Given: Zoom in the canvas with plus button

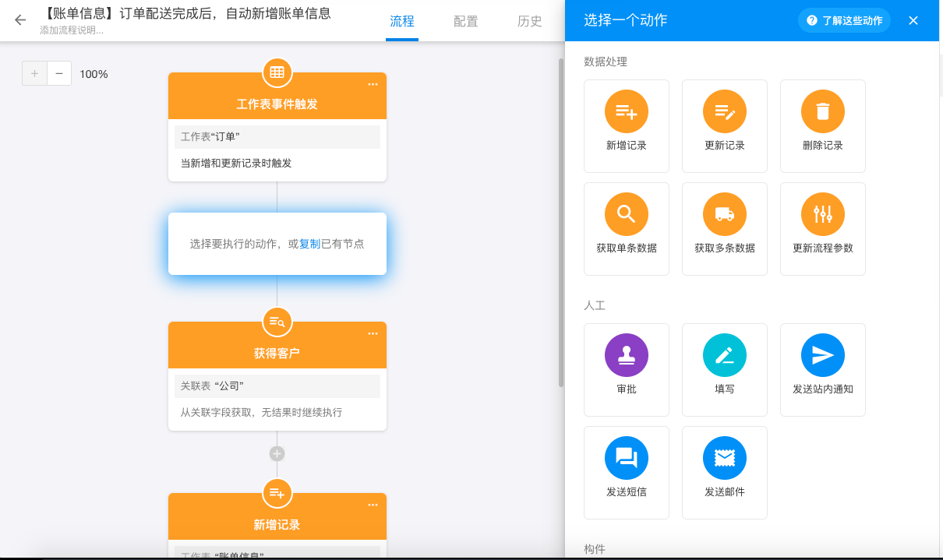Looking at the screenshot, I should [x=34, y=74].
